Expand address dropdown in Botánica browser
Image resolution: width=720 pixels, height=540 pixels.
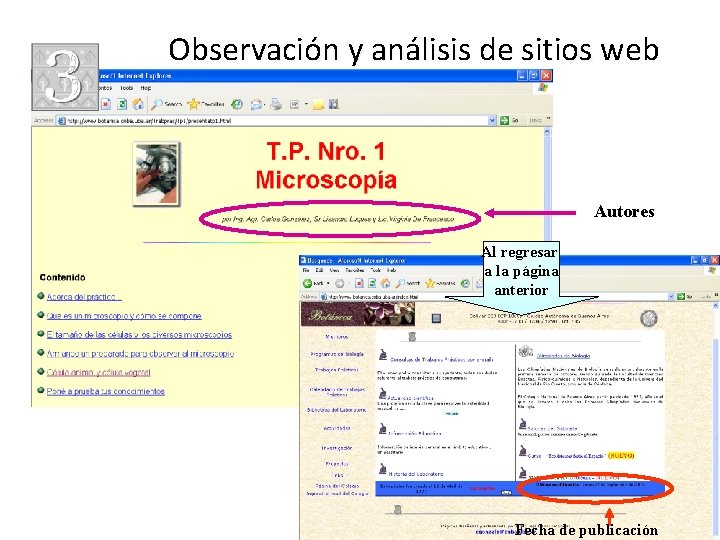pyautogui.click(x=673, y=297)
